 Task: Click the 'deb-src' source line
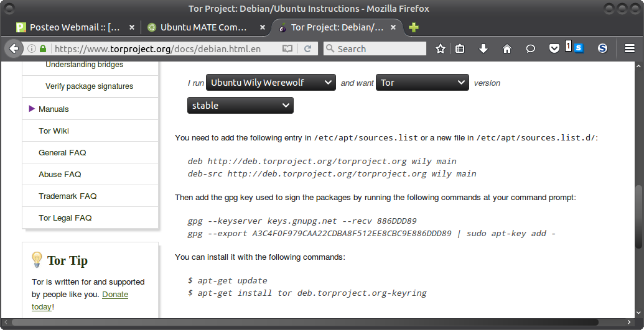[332, 173]
